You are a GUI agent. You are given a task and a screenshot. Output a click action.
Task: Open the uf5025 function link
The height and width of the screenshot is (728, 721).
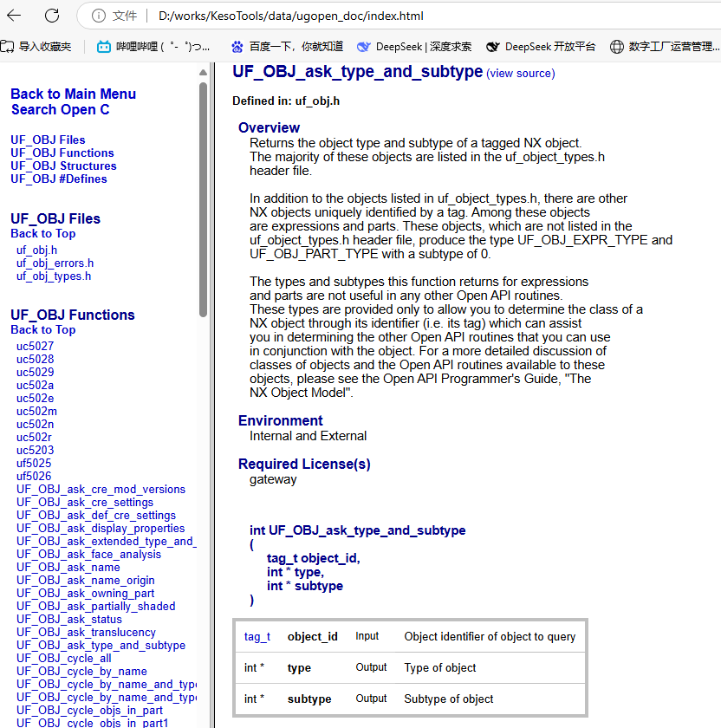click(34, 464)
